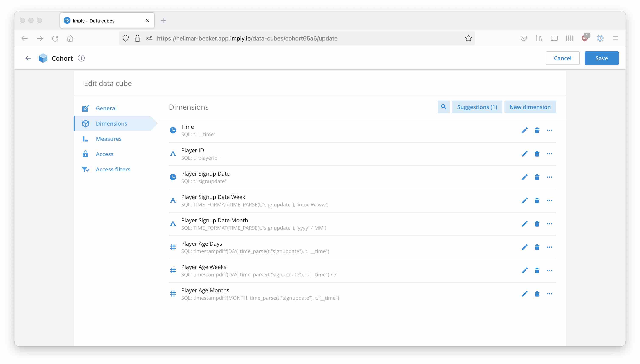Click the Access filters item in sidebar
Screen dimensions: 640x364
click(x=113, y=169)
